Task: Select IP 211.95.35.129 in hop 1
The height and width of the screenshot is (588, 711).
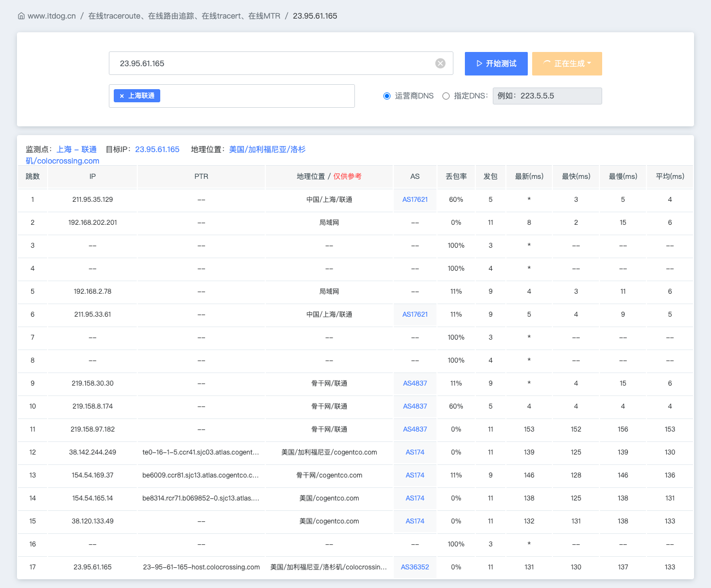Action: [92, 200]
